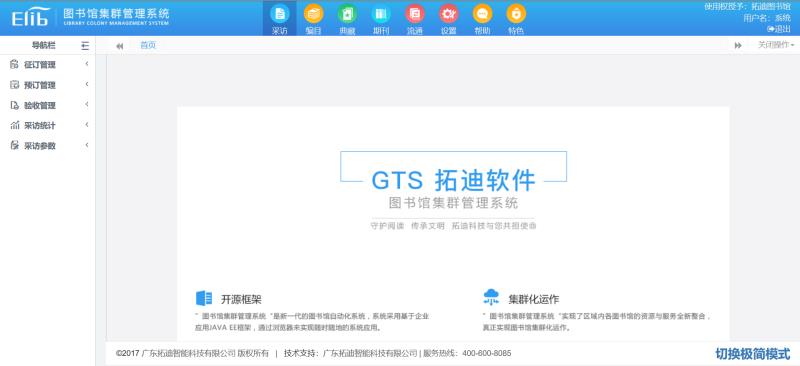
Task: Expand 征订管理 in the sidebar
Action: coord(48,65)
